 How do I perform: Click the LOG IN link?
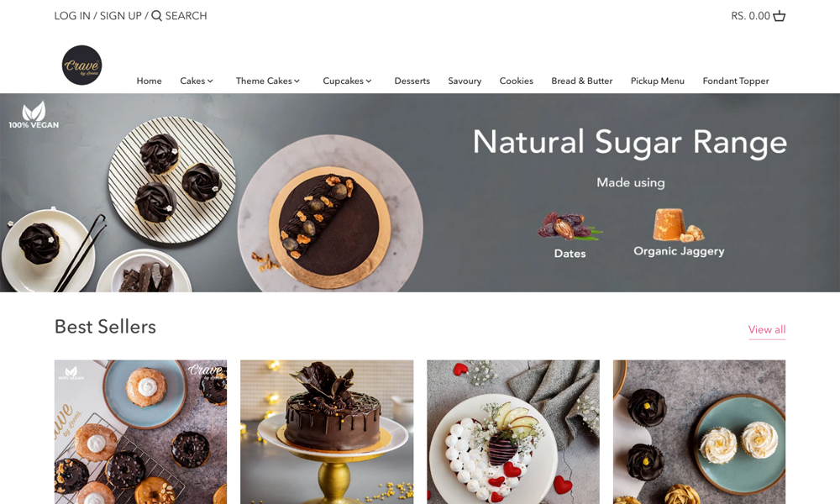[72, 16]
